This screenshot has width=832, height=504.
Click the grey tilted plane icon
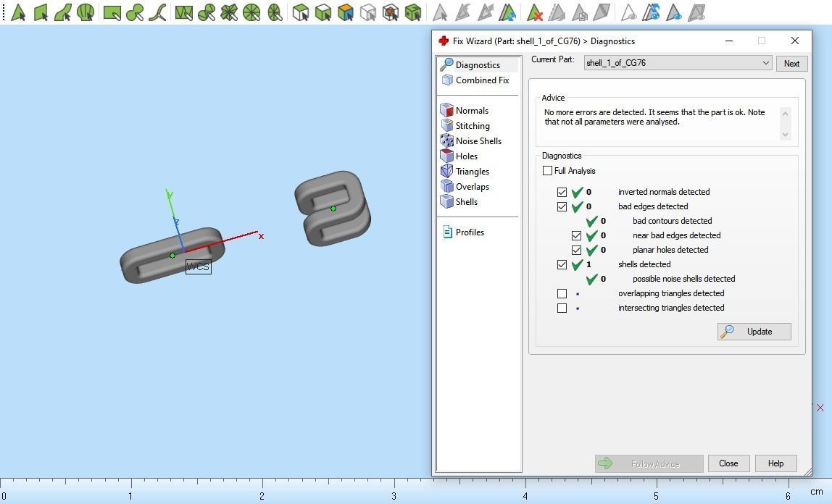(x=602, y=12)
